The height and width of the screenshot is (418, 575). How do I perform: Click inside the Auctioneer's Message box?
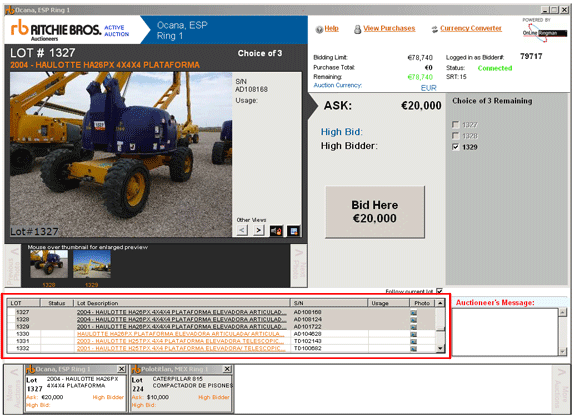[x=505, y=332]
